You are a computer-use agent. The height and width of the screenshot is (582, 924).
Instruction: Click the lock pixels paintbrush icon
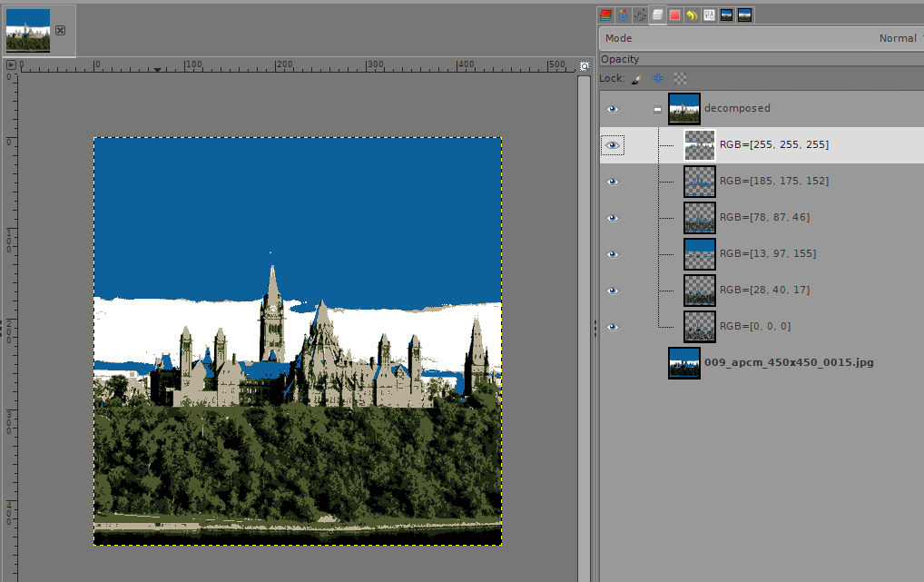pyautogui.click(x=636, y=79)
